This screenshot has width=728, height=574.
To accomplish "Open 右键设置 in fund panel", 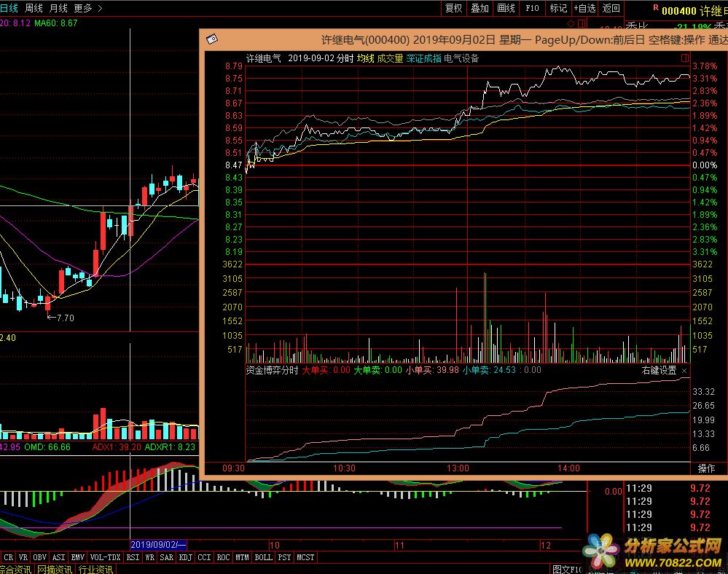I will click(659, 370).
